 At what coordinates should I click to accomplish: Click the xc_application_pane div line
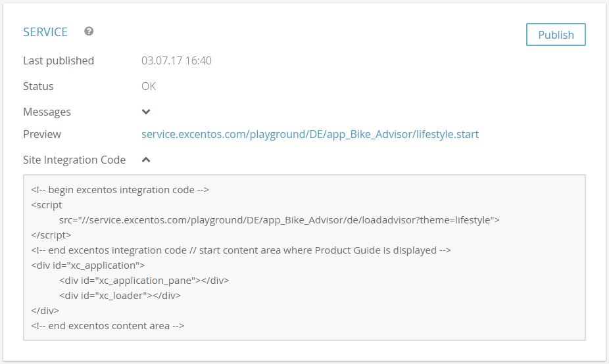[144, 281]
